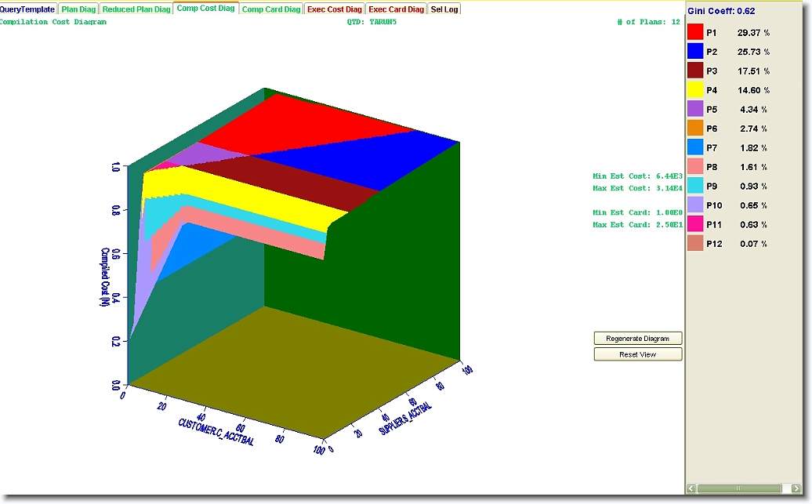Switch to Comp Card Diag tab
The height and width of the screenshot is (504, 812).
click(270, 9)
